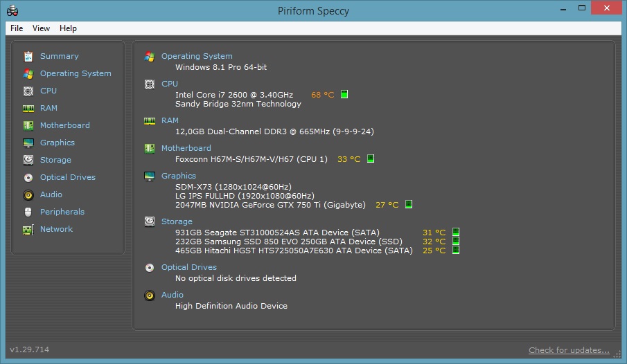Open Optical Drives in the sidebar
Image resolution: width=627 pixels, height=364 pixels.
[68, 177]
